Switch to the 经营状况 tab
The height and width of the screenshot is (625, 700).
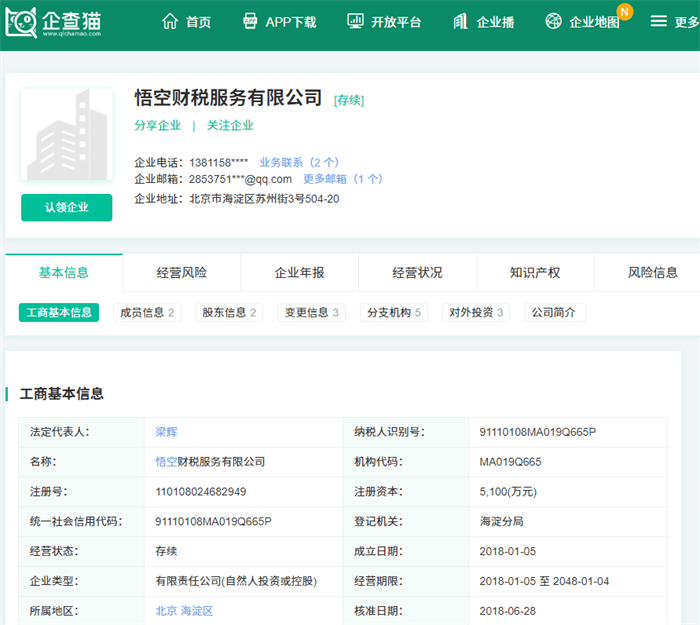(x=417, y=272)
